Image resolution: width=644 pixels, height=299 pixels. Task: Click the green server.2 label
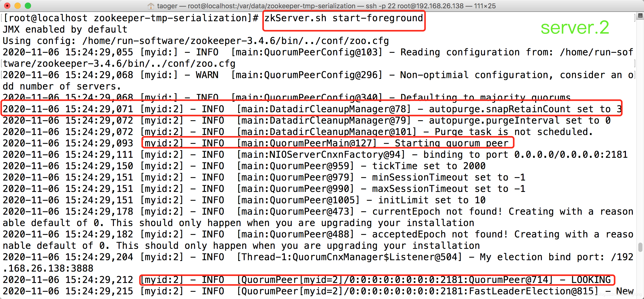coord(575,27)
